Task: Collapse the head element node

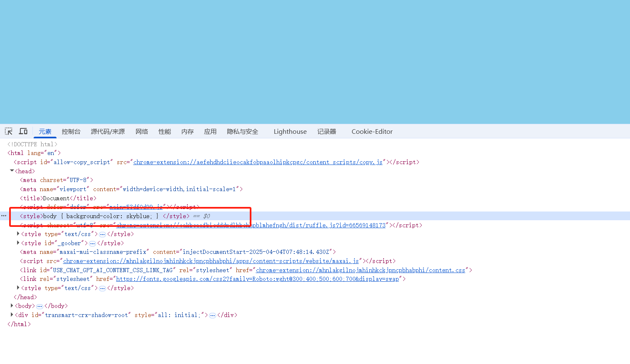Action: coord(12,171)
